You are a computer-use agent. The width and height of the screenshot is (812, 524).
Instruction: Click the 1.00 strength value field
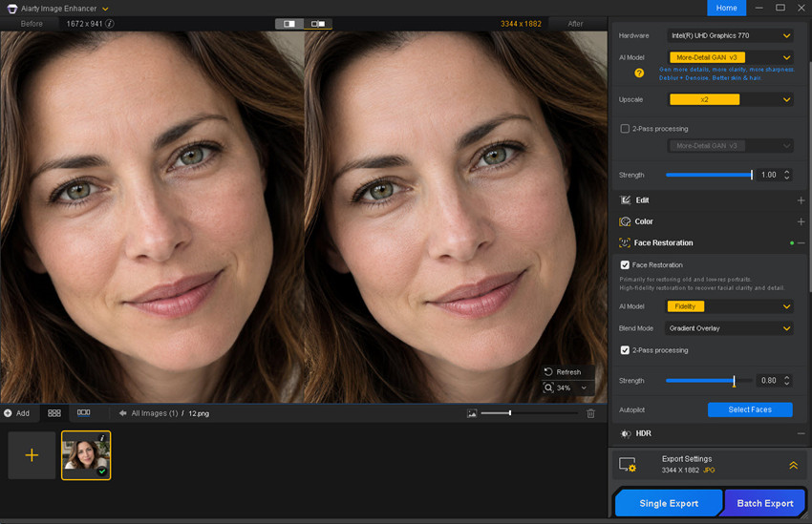pyautogui.click(x=769, y=175)
